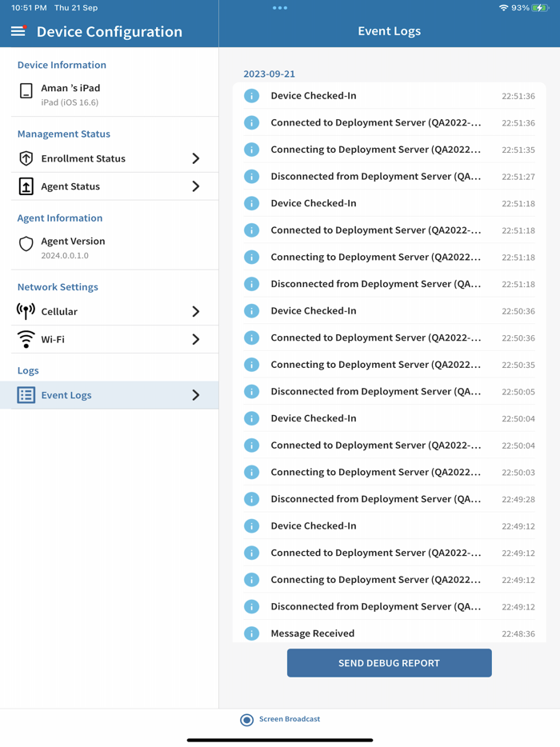This screenshot has width=560, height=747.
Task: Tap the Agent Version shield icon
Action: point(26,244)
